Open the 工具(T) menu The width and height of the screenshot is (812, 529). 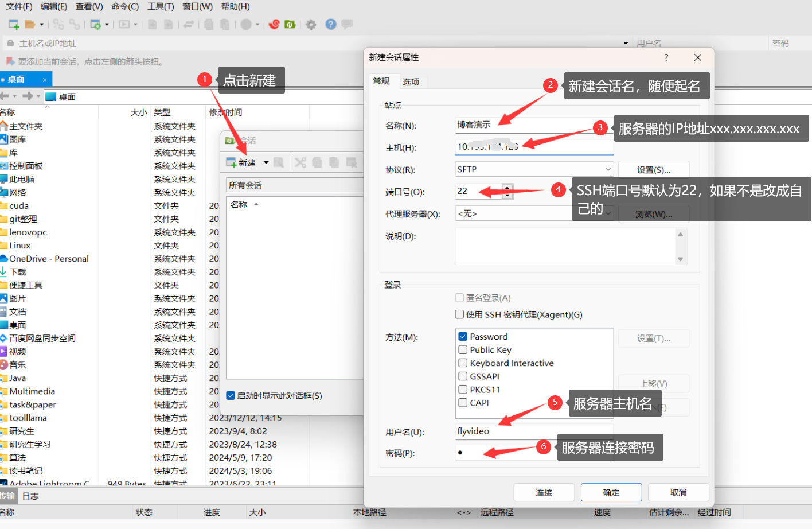[x=161, y=6]
